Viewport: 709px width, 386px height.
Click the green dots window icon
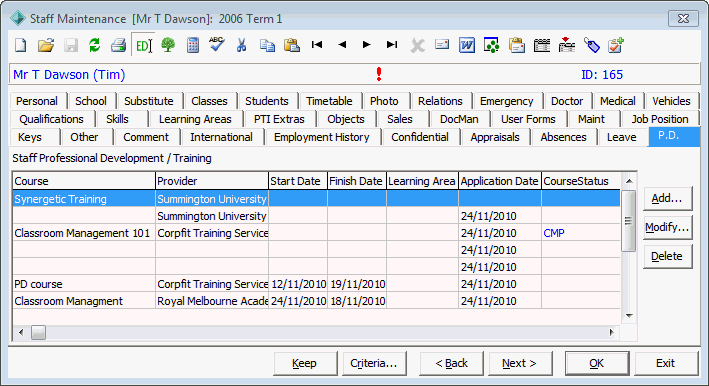click(x=492, y=45)
